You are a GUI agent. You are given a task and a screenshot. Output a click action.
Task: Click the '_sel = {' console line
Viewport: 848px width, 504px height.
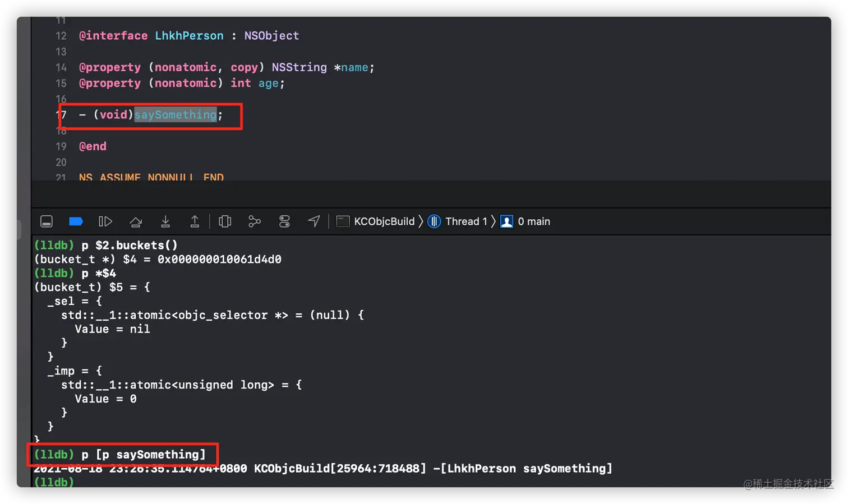point(75,301)
